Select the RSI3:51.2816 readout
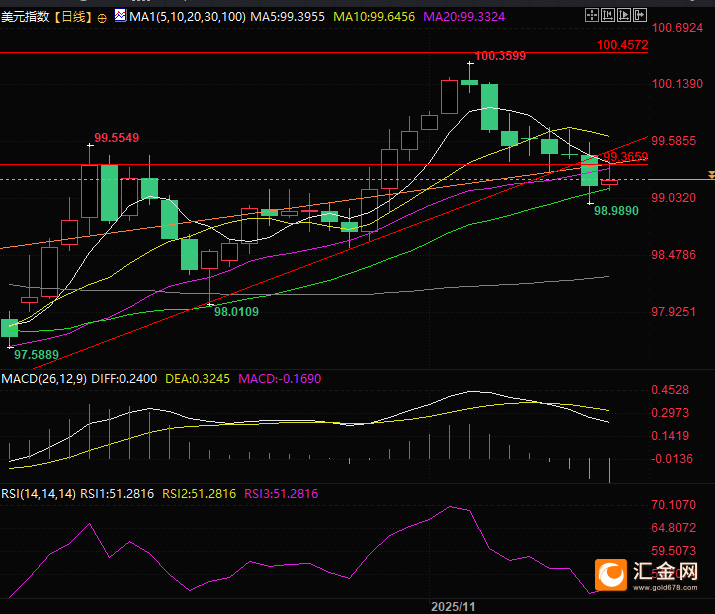This screenshot has width=715, height=614. tap(281, 494)
